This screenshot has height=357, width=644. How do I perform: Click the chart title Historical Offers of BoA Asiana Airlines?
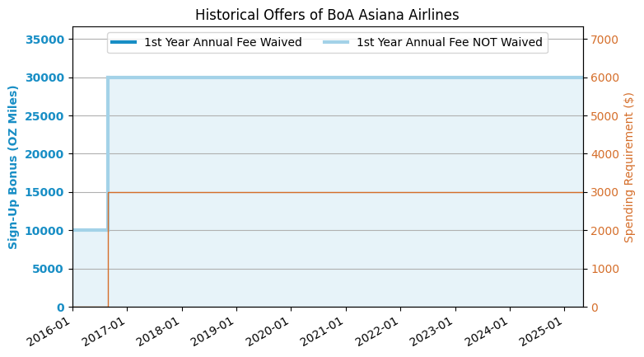coord(327,15)
